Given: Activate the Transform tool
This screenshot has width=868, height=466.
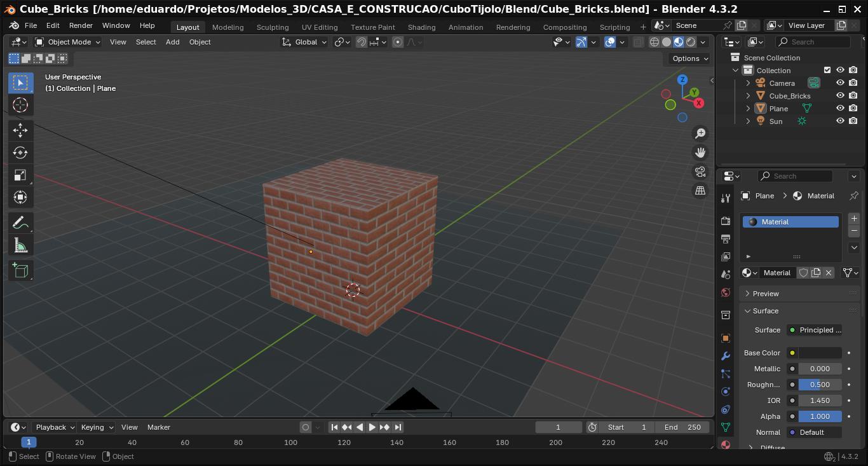Looking at the screenshot, I should (20, 197).
